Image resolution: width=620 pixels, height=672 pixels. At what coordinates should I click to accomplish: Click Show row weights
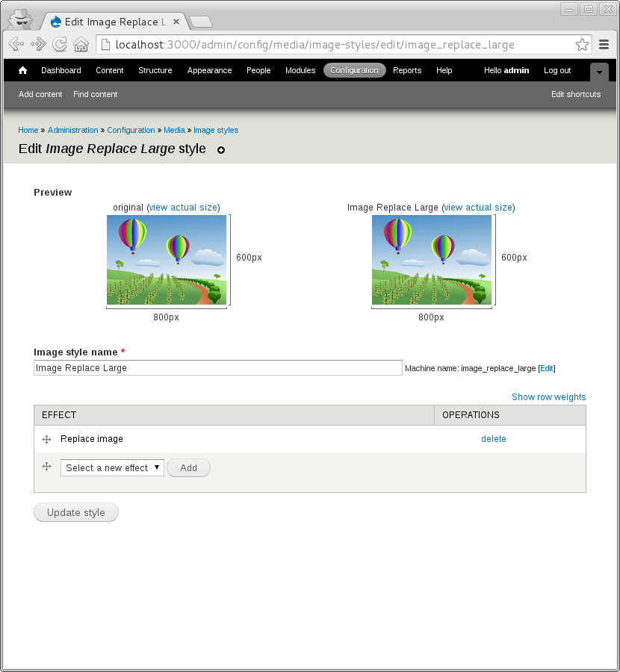(x=548, y=396)
